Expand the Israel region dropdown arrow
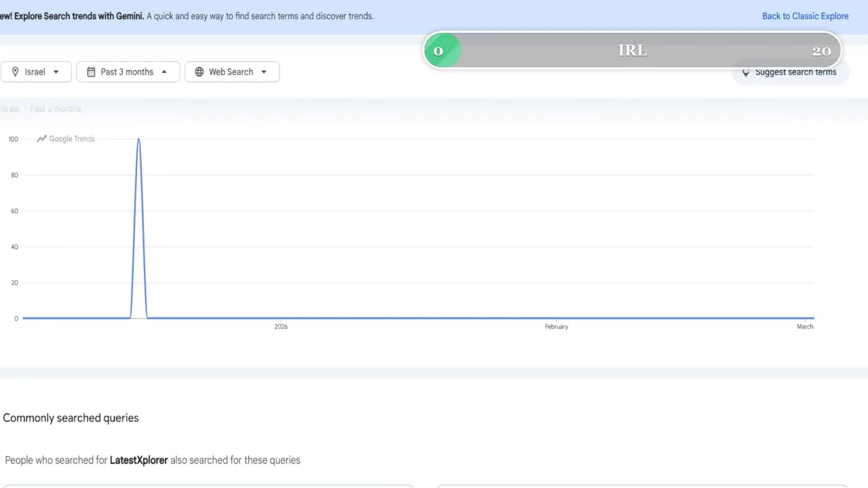Viewport: 868px width, 488px height. tap(56, 72)
